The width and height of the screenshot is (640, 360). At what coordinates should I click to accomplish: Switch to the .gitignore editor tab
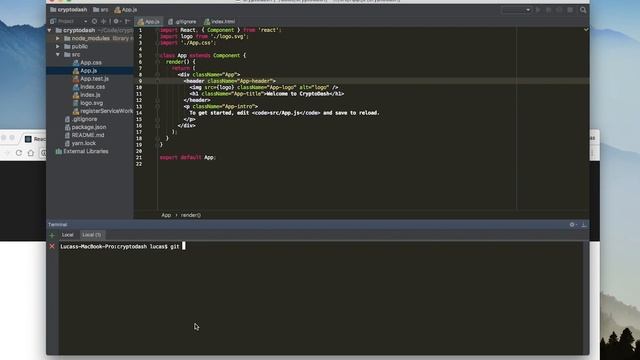182,22
